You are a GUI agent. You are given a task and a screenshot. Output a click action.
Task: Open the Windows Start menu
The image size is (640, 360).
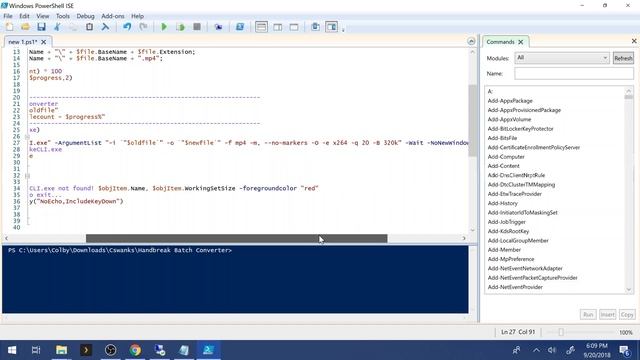coord(12,350)
